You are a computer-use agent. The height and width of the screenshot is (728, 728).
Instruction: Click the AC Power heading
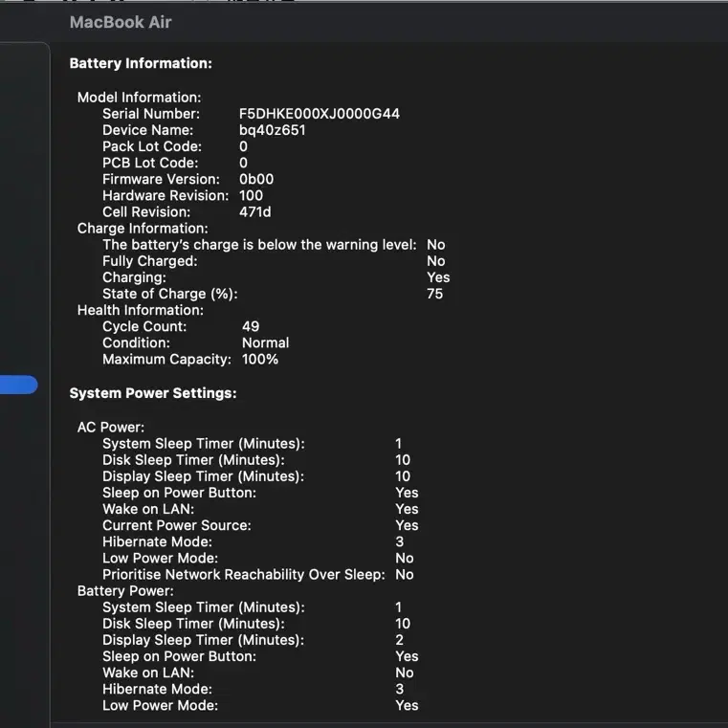(x=111, y=428)
